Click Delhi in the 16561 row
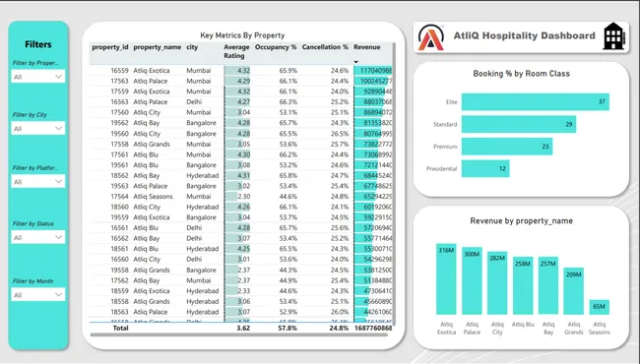 pyautogui.click(x=194, y=228)
